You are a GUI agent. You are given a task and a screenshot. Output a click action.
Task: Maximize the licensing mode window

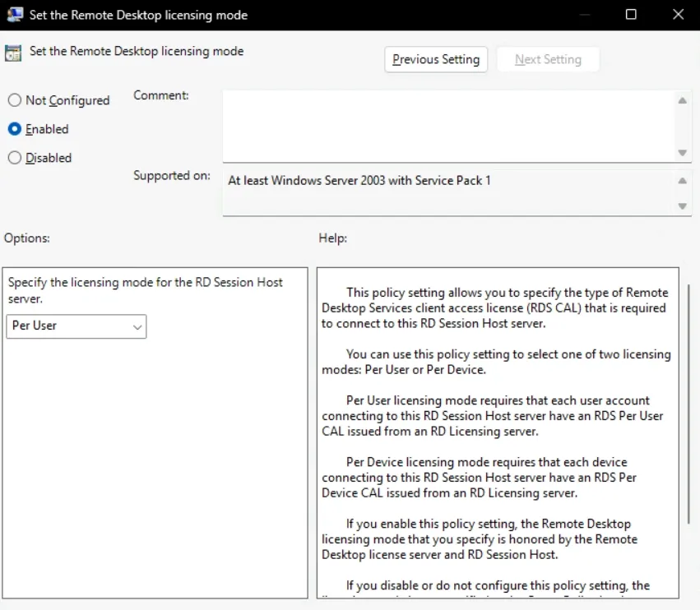[631, 14]
